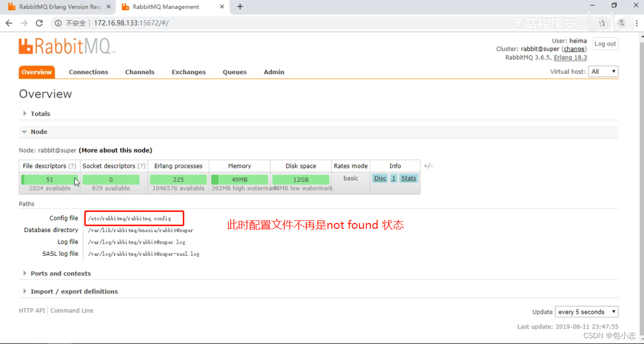Image resolution: width=644 pixels, height=344 pixels.
Task: Close the RabbitMQ Management tab
Action: 222,7
